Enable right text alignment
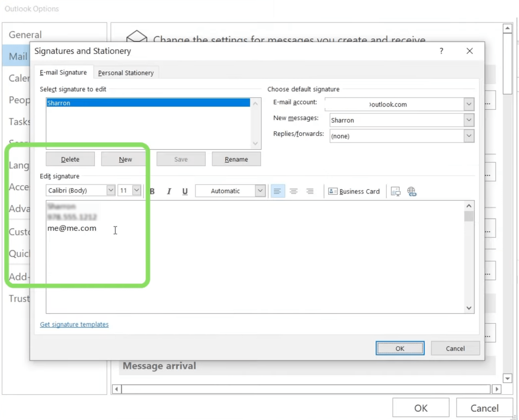 (310, 191)
